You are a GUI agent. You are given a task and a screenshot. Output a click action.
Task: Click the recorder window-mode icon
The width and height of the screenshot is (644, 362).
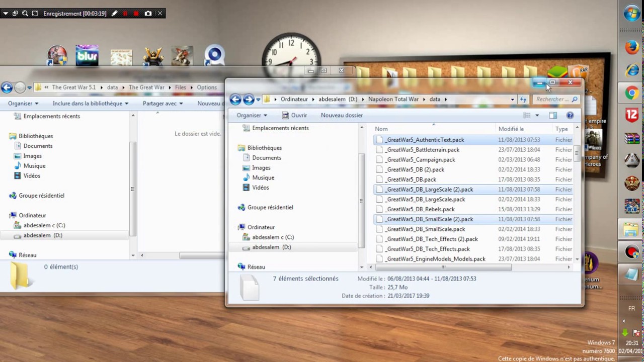click(x=15, y=14)
